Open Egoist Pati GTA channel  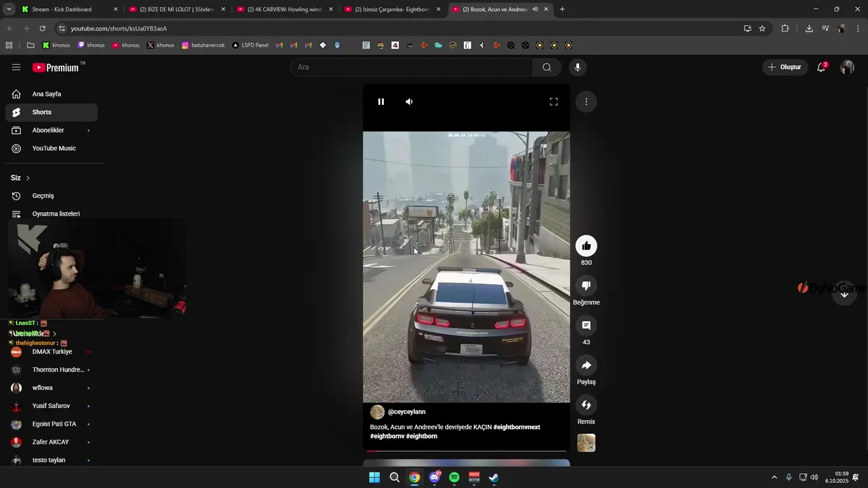[x=52, y=424]
